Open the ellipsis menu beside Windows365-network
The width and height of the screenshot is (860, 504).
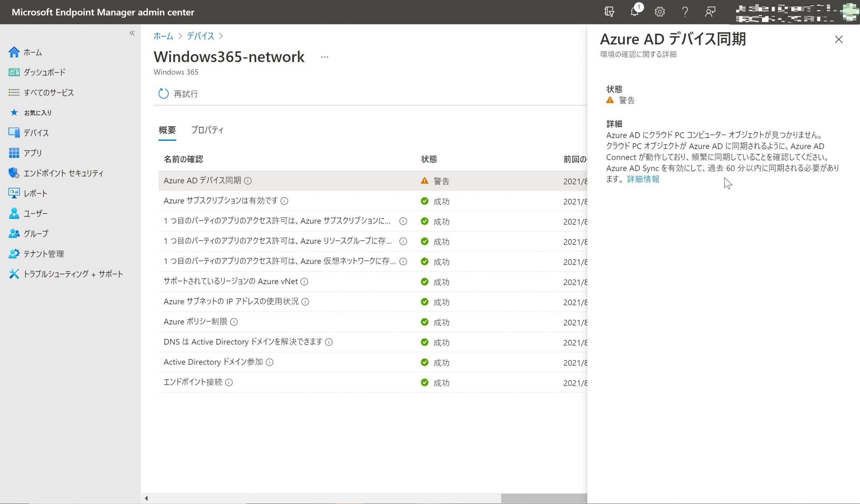coord(324,57)
